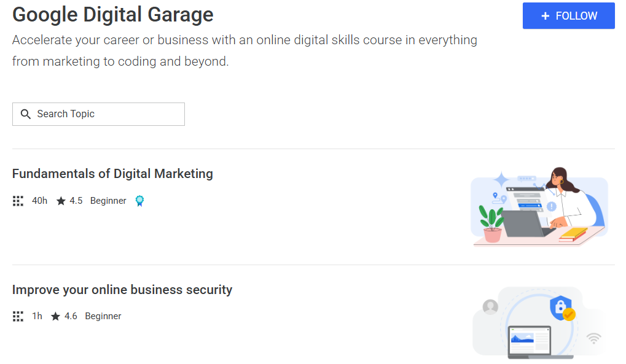This screenshot has height=364, width=626.
Task: Click the 40h duration label
Action: [x=39, y=200]
